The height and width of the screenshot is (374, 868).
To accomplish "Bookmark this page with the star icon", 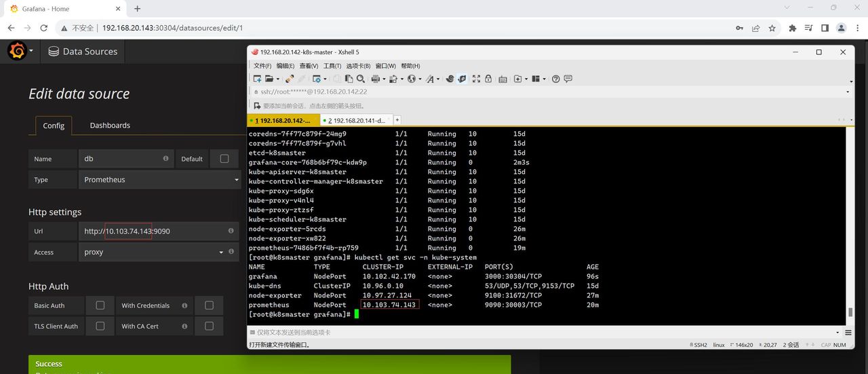I will 772,28.
